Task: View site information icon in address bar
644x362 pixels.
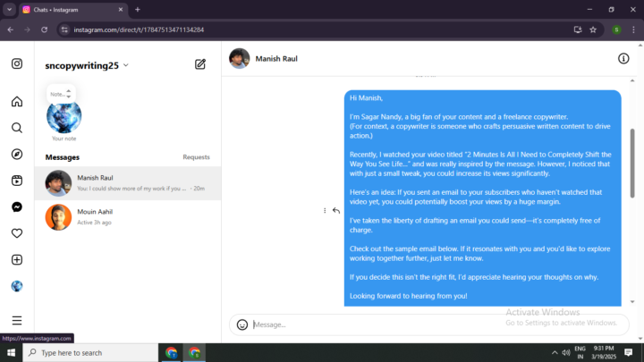Action: click(64, 29)
